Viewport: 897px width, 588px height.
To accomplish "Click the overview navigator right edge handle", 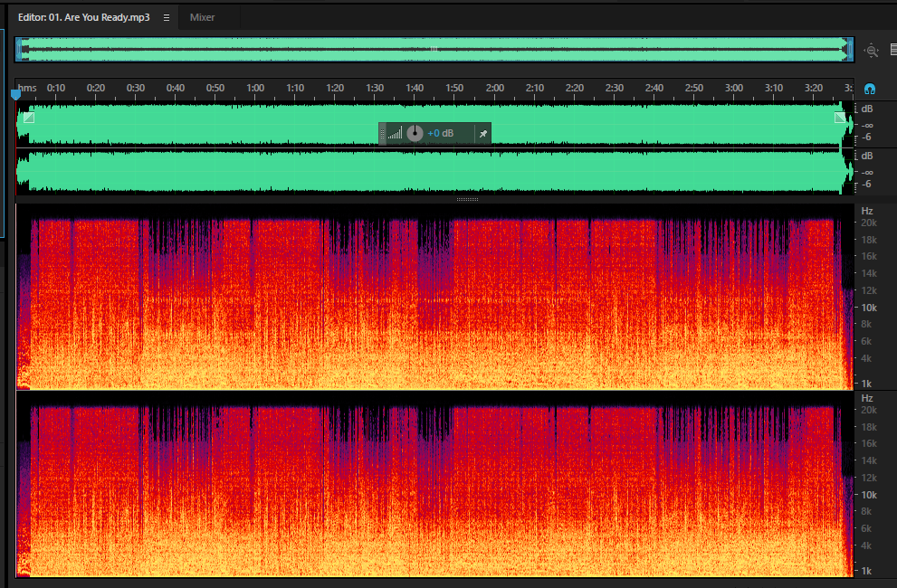I will pos(850,50).
